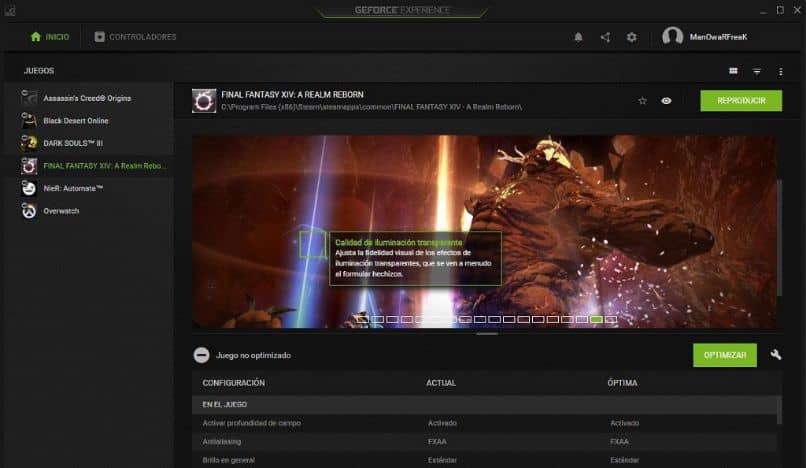Select Black Desert Online in games list
Image resolution: width=806 pixels, height=468 pixels.
(x=88, y=120)
